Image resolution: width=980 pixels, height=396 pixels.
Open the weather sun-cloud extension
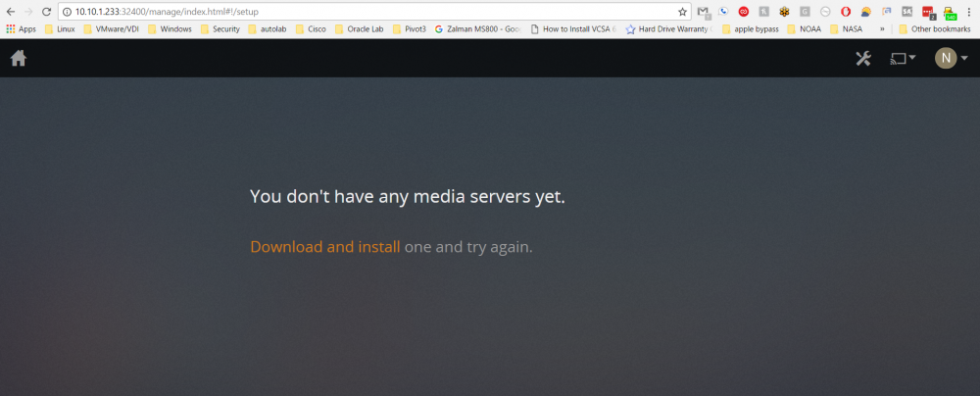click(x=865, y=11)
